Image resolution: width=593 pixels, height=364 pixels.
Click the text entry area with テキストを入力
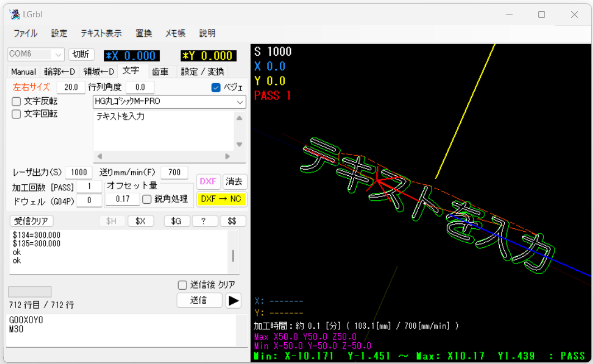click(164, 131)
